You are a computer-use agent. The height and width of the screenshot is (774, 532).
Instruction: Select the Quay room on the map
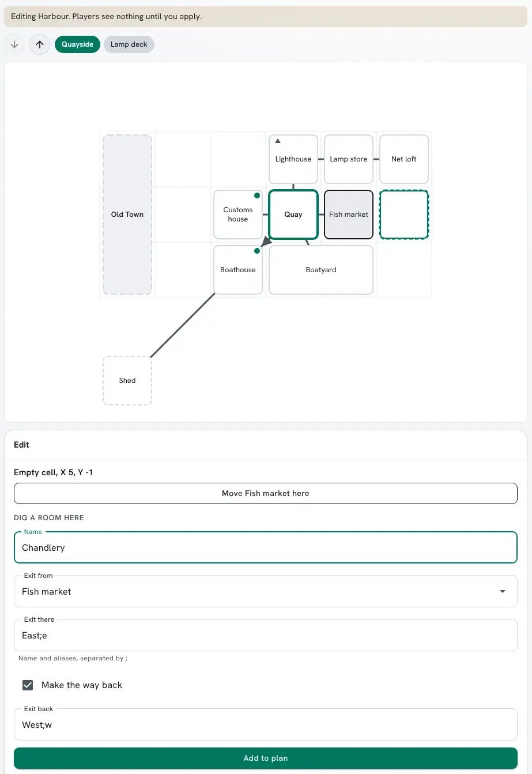pyautogui.click(x=293, y=215)
